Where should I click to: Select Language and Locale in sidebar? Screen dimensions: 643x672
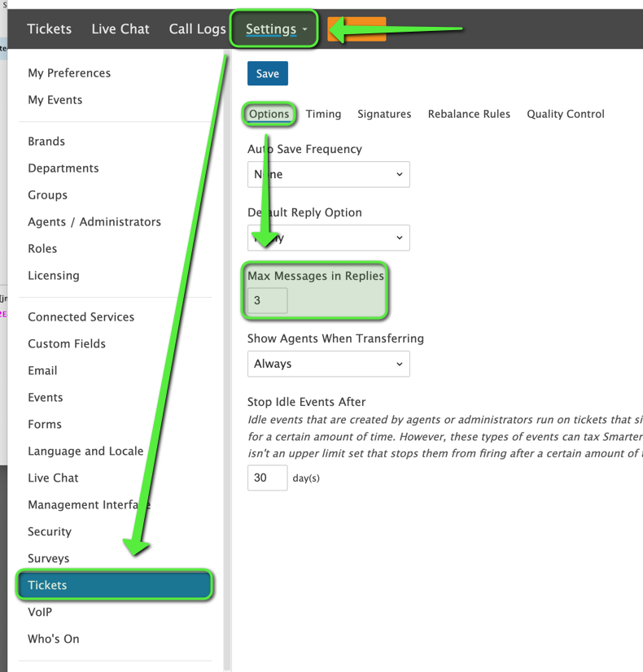85,452
